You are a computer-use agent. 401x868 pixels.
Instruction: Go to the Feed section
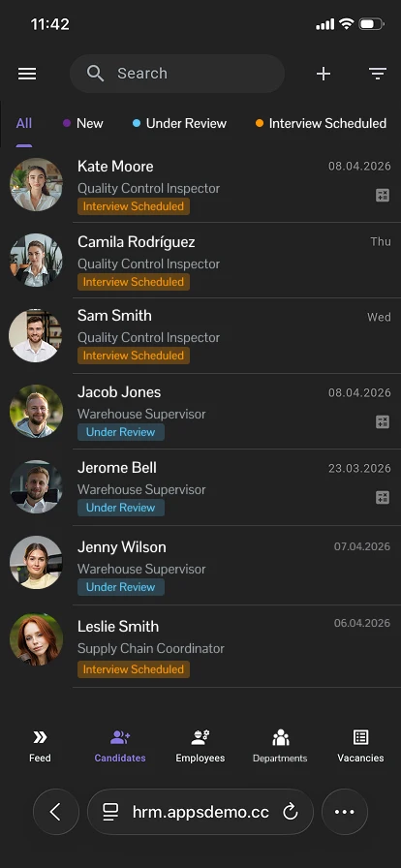(40, 746)
